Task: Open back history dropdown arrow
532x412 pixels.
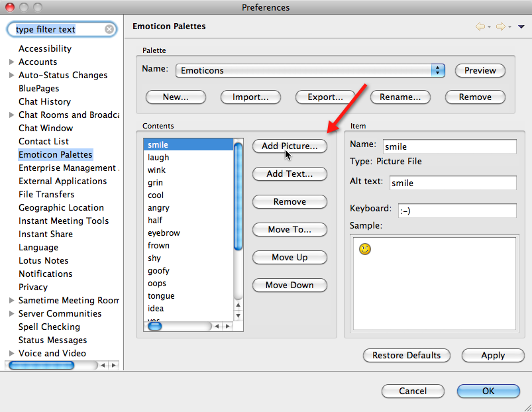Action: (x=489, y=27)
